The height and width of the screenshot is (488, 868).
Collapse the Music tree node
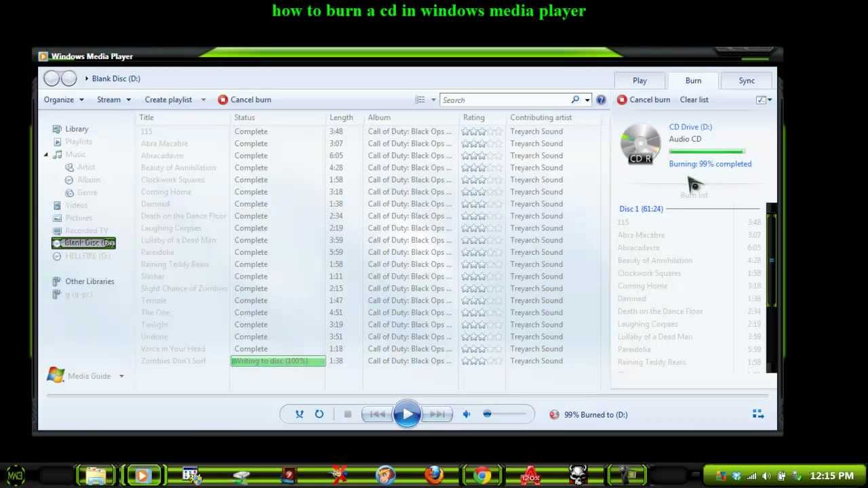coord(46,155)
